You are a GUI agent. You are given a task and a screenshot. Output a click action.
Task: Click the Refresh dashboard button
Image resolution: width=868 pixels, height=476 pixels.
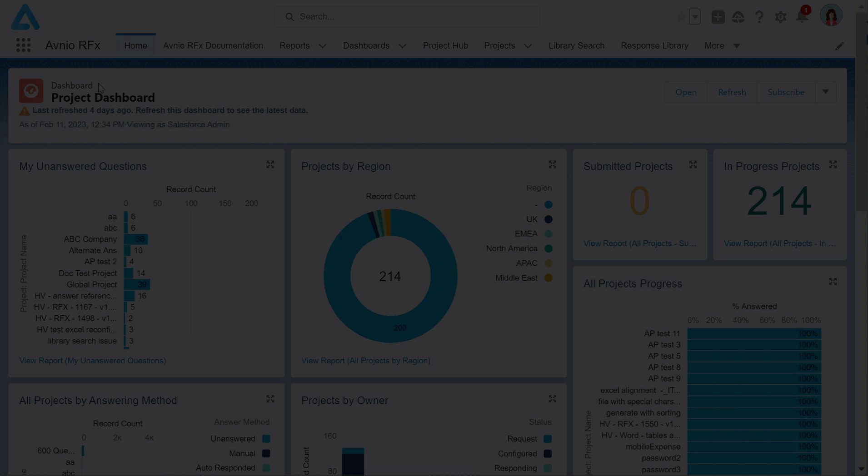coord(732,92)
